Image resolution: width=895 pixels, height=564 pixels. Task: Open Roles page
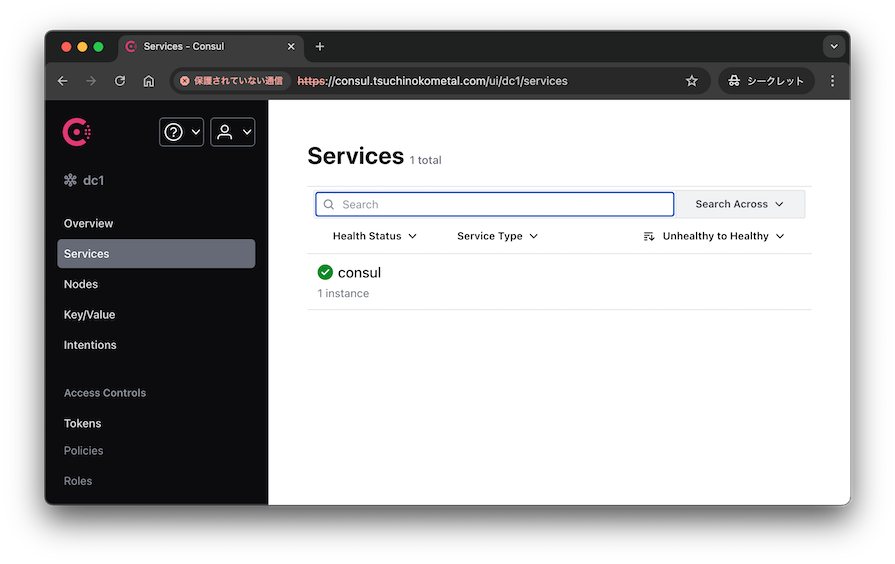pos(78,481)
